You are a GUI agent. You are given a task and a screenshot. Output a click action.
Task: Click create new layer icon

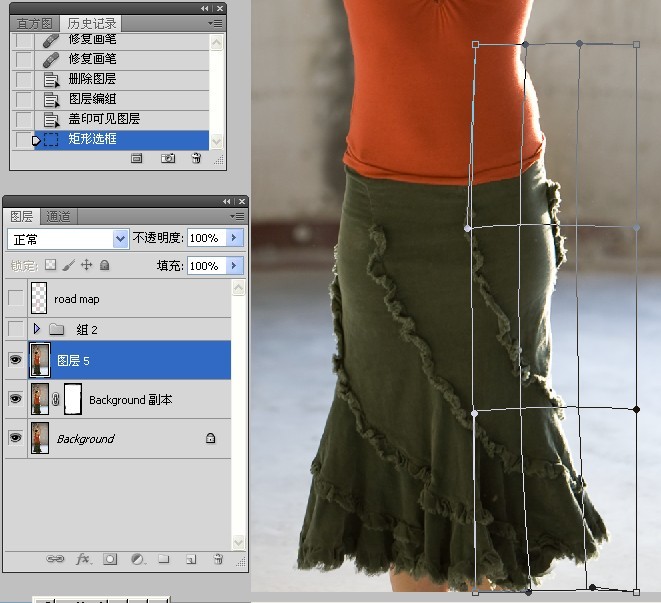[191, 560]
